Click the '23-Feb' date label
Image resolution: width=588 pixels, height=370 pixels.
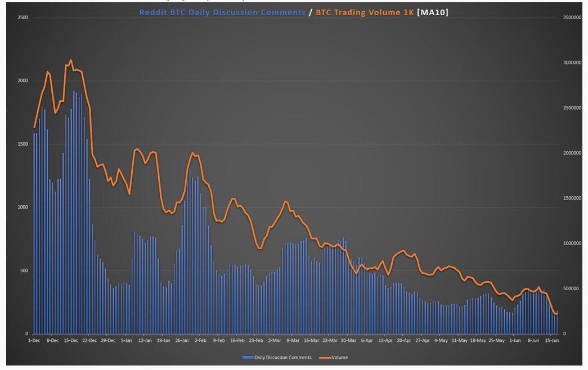[256, 340]
